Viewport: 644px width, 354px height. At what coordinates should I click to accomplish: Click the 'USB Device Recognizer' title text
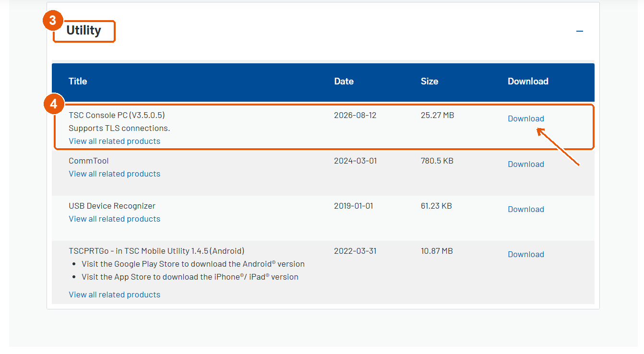click(x=112, y=206)
